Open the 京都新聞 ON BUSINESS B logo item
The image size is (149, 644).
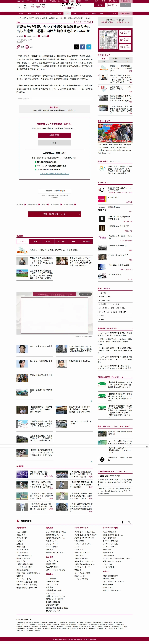[102, 228]
